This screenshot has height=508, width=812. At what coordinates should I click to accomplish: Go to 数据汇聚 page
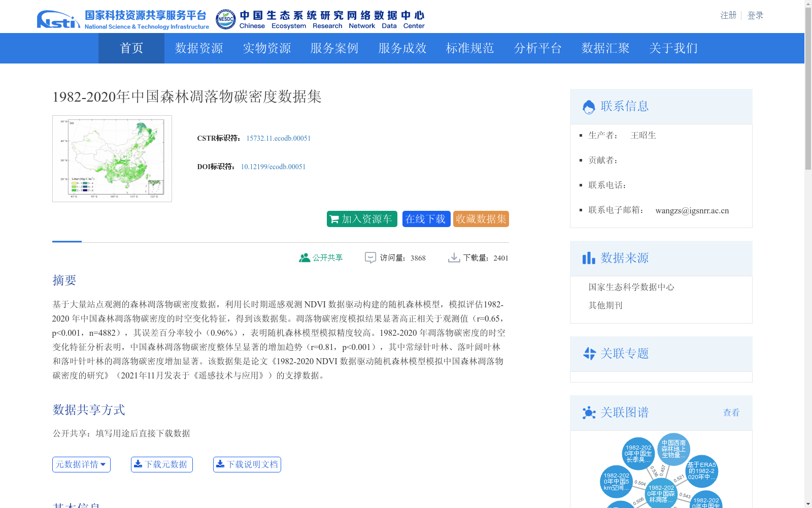click(605, 48)
